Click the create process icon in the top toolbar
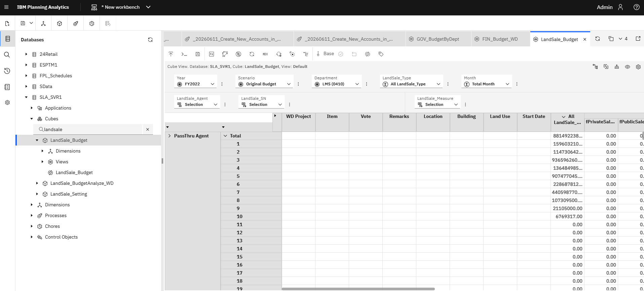The height and width of the screenshot is (291, 644). click(x=76, y=24)
